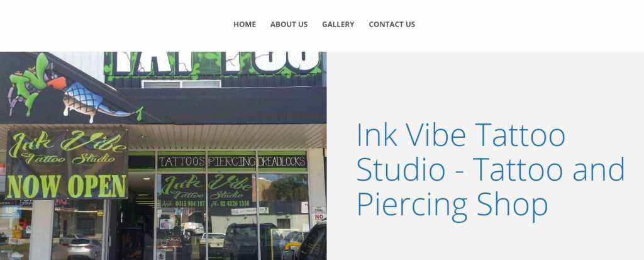This screenshot has width=644, height=260.
Task: Click the DREADLOCKS window sign
Action: pos(282,162)
